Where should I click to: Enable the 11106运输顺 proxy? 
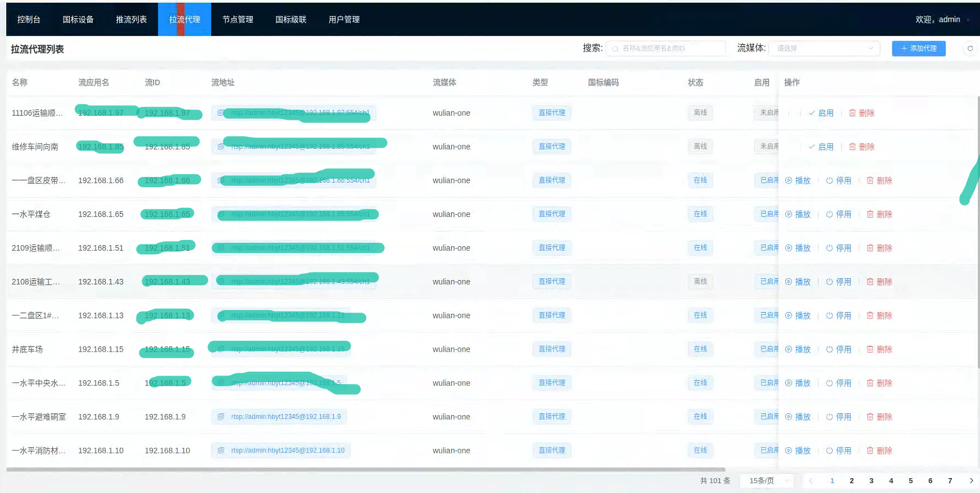(x=821, y=113)
